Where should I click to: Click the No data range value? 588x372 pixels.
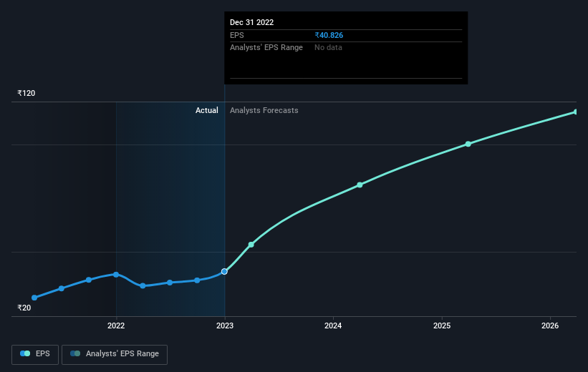[x=328, y=48]
